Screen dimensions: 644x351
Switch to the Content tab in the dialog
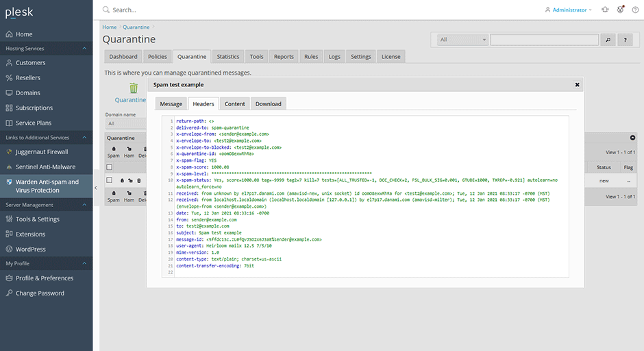pos(234,104)
